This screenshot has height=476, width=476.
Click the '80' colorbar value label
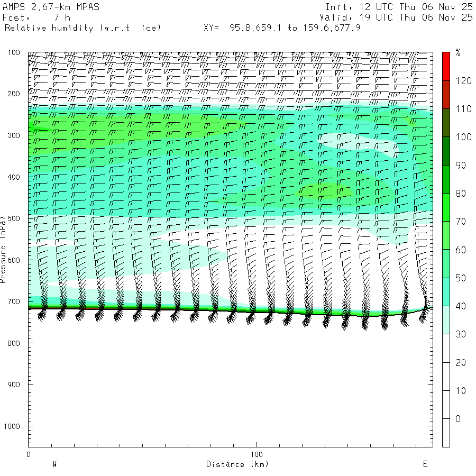[461, 194]
